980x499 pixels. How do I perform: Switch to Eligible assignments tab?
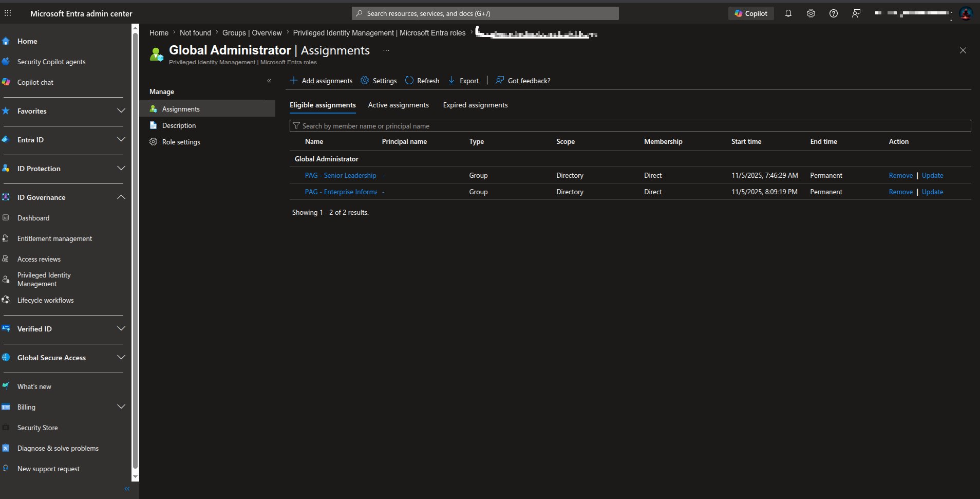pyautogui.click(x=323, y=105)
